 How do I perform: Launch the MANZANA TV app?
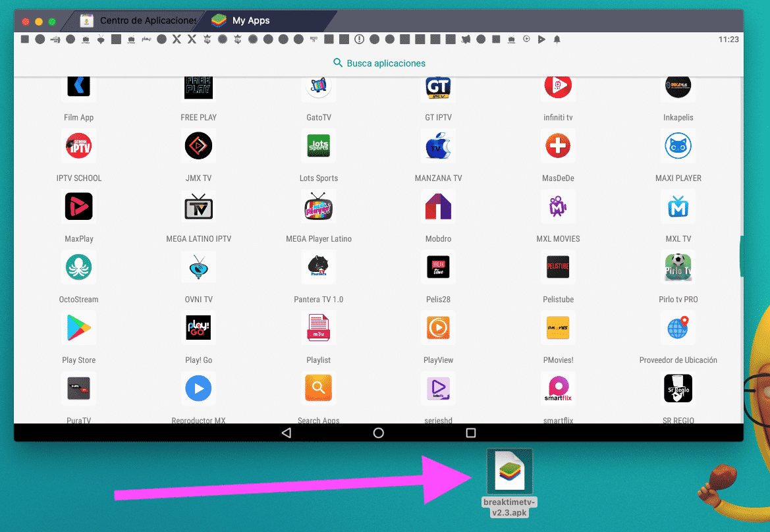(x=438, y=147)
